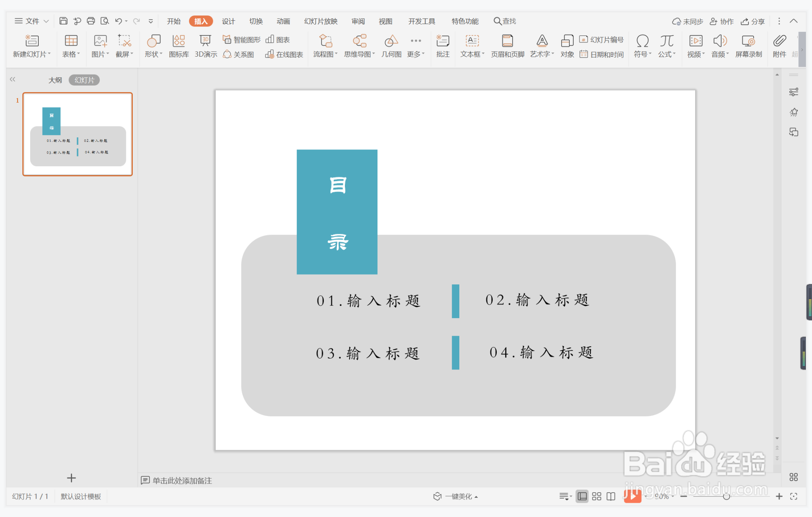The width and height of the screenshot is (812, 517).
Task: Open the 图标库 icon library
Action: (x=179, y=46)
